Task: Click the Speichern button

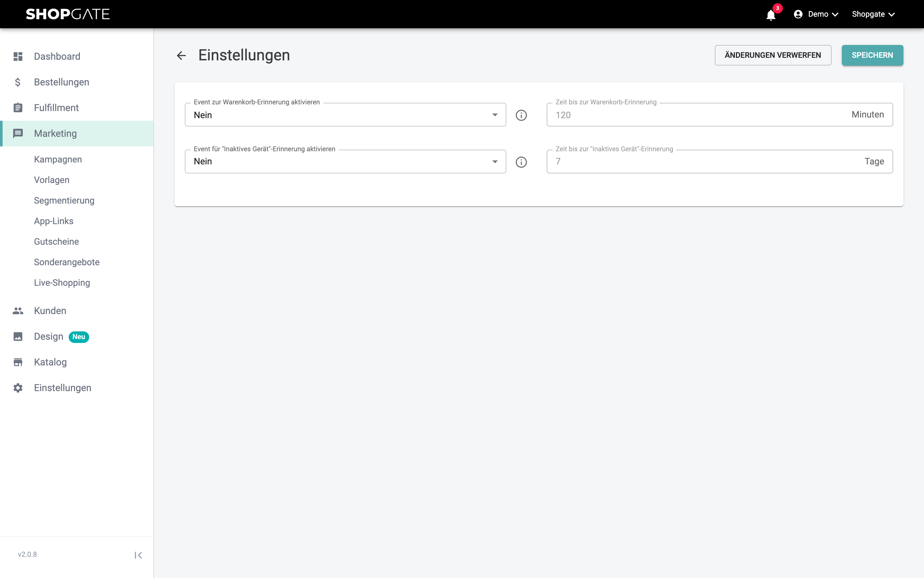Action: 872,56
